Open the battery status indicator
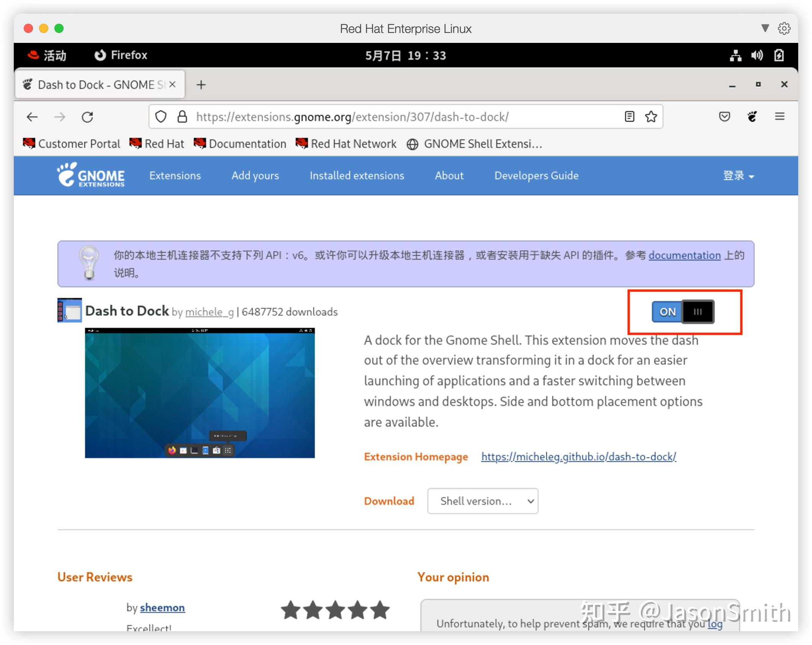The height and width of the screenshot is (645, 812). tap(779, 55)
